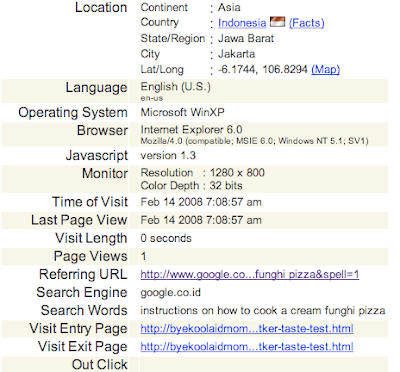400x372 pixels.
Task: Select the search words about cream funghi pizza
Action: (x=263, y=311)
